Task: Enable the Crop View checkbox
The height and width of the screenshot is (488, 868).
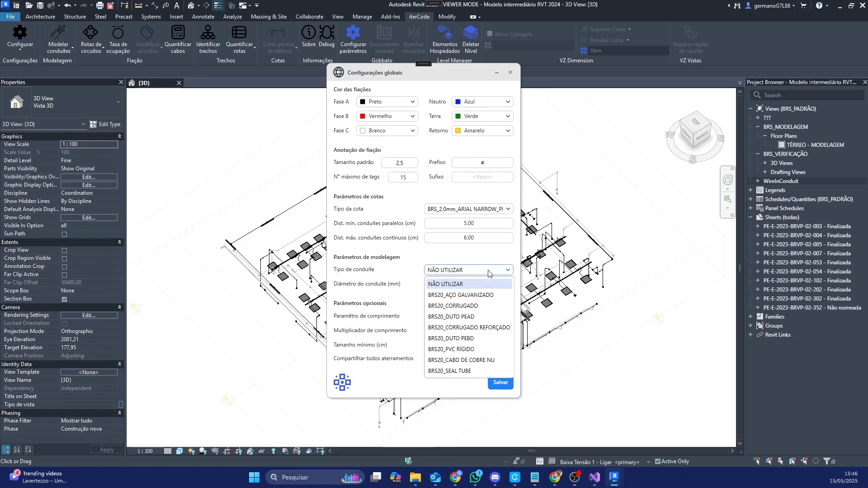Action: point(64,250)
